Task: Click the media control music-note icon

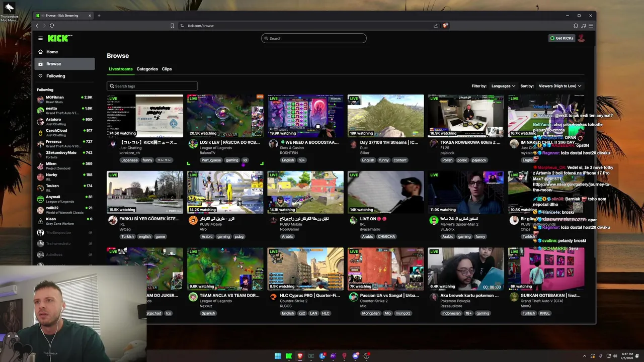Action: (x=583, y=26)
